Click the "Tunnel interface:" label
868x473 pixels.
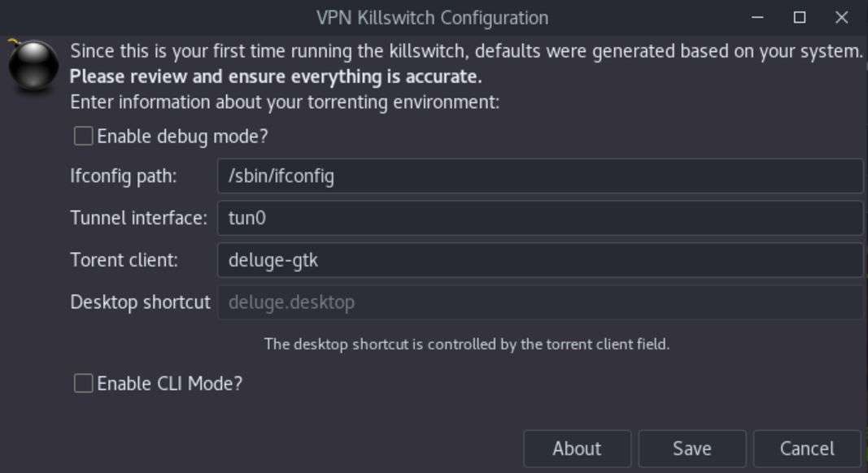138,219
